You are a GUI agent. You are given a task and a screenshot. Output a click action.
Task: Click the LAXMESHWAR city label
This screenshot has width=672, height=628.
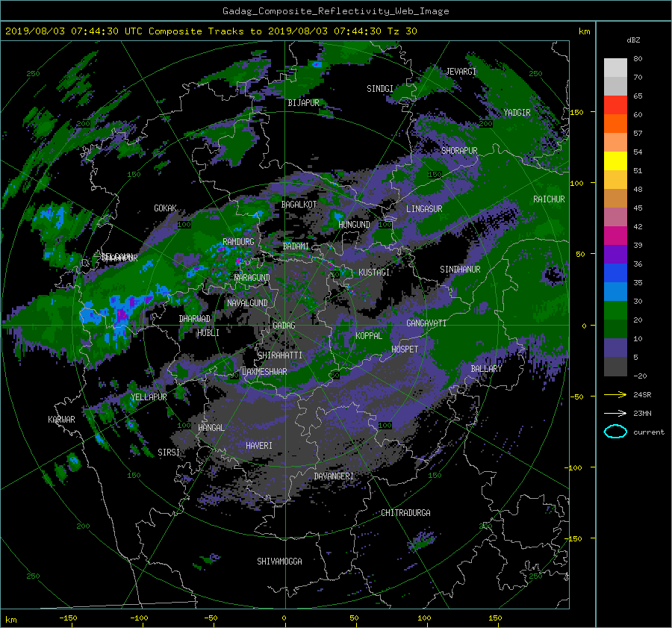click(264, 372)
